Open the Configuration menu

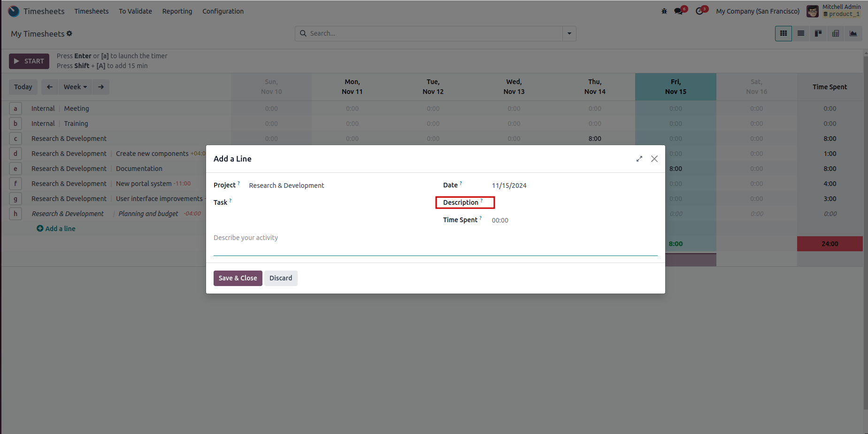click(x=223, y=11)
